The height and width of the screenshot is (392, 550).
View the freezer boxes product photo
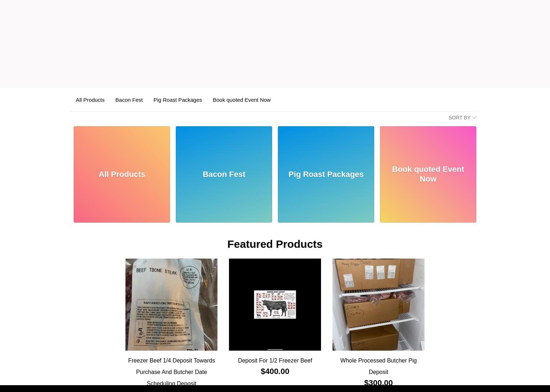[379, 305]
